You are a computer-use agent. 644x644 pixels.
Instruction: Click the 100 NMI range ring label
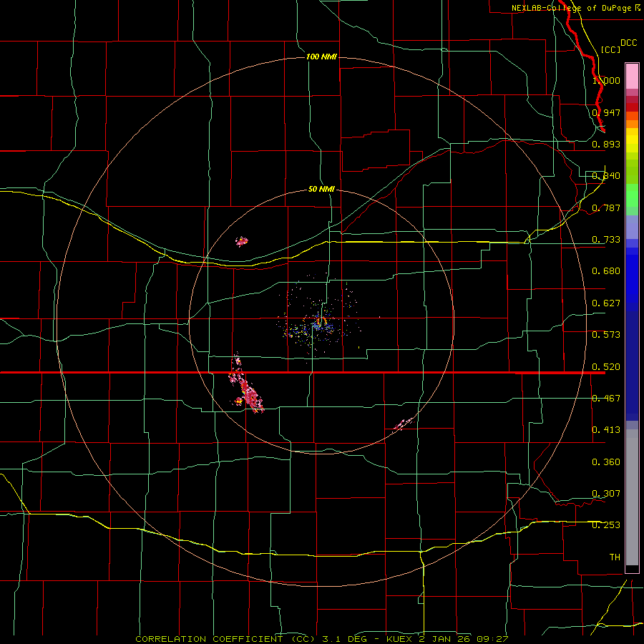pos(321,57)
